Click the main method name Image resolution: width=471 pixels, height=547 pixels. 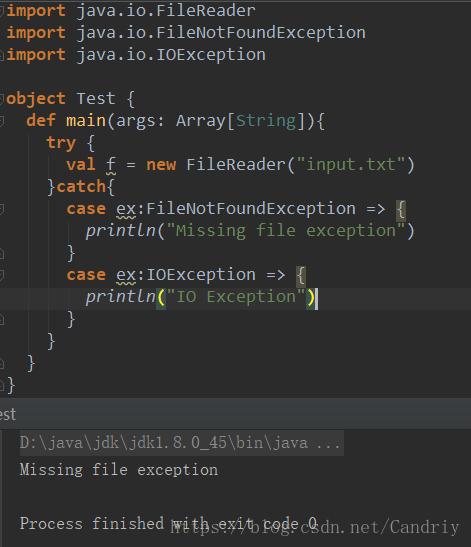(x=86, y=121)
